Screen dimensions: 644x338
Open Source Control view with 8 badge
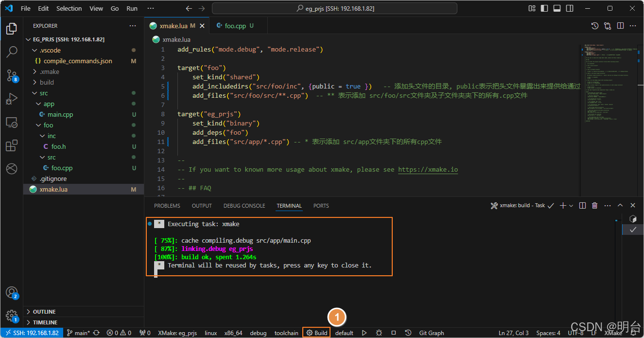click(x=11, y=75)
